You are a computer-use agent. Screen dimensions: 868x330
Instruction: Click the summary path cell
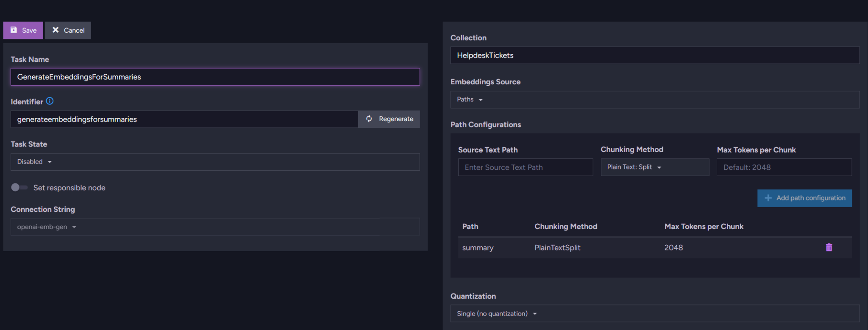(x=478, y=248)
